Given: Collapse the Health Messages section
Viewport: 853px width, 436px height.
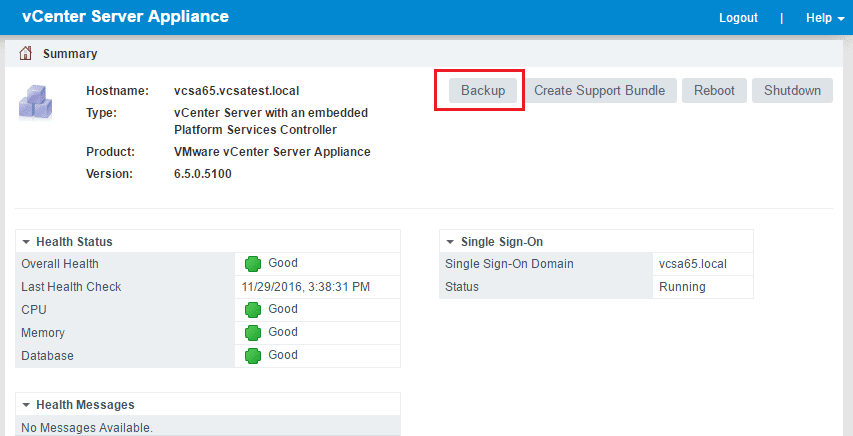Looking at the screenshot, I should pyautogui.click(x=26, y=405).
